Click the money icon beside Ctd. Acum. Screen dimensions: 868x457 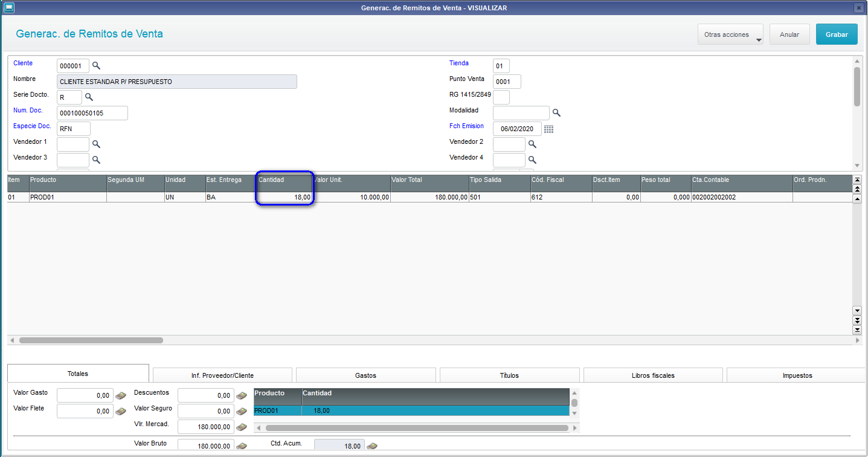(x=372, y=446)
